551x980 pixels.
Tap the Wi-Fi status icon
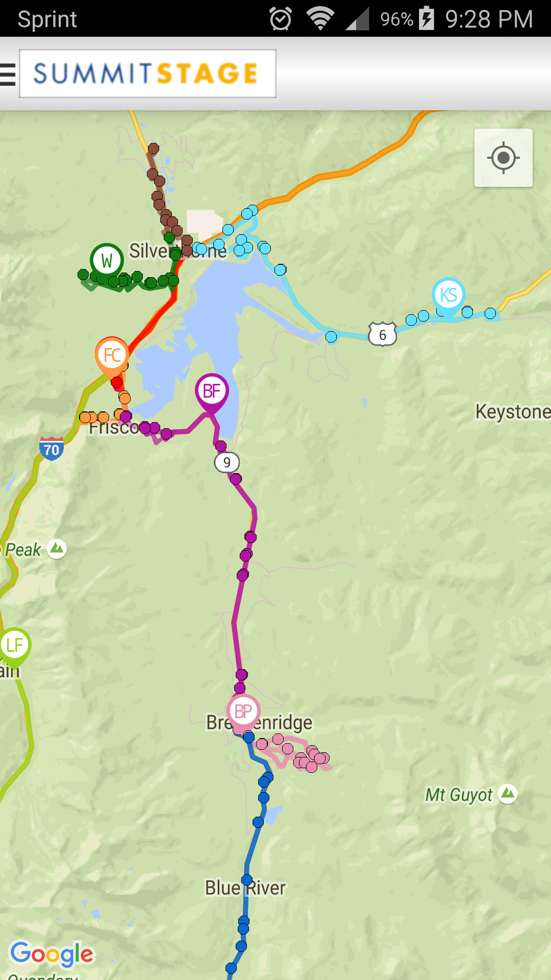pos(320,19)
